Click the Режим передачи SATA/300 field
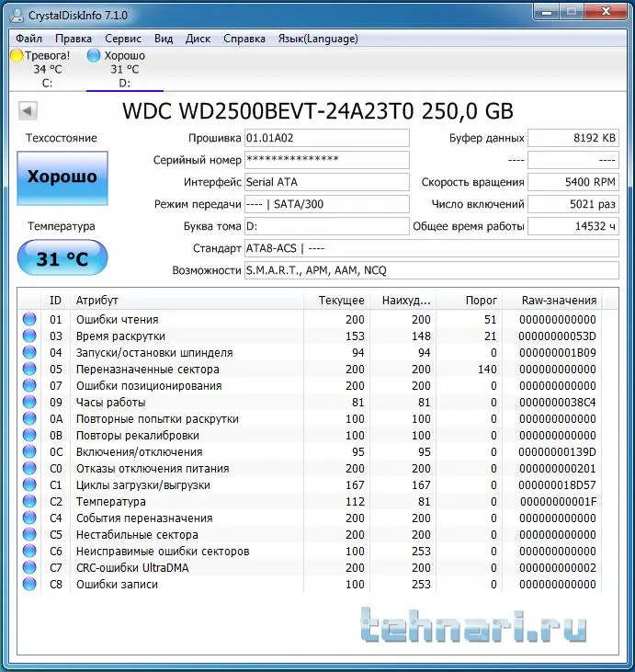635x672 pixels. click(x=327, y=204)
